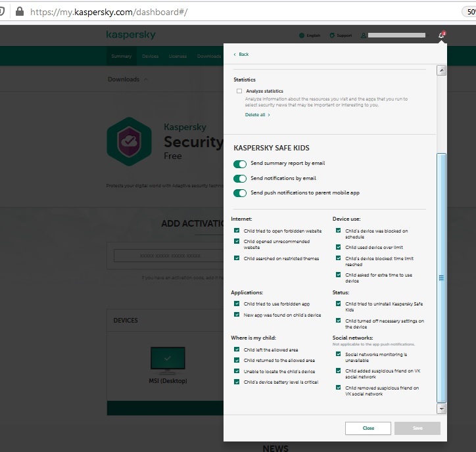476x452 pixels.
Task: Uncheck Child turned off necessary settings
Action: pos(338,321)
